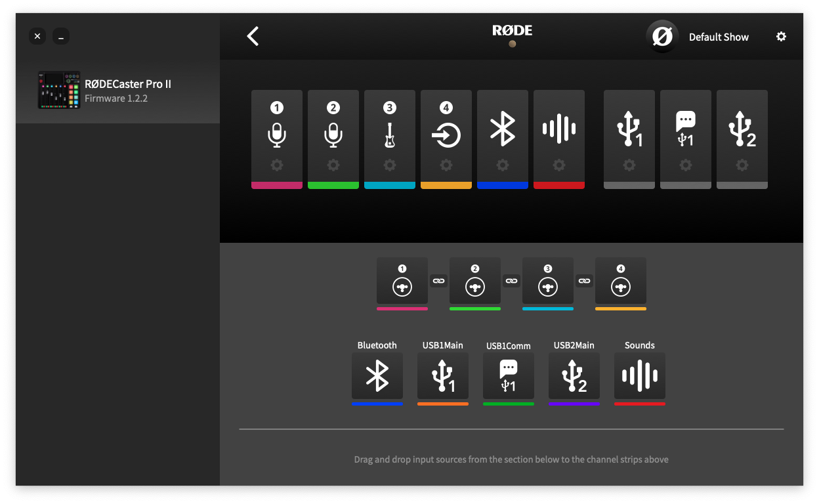The image size is (819, 504).
Task: Open settings gear next to Default Show
Action: (x=781, y=37)
